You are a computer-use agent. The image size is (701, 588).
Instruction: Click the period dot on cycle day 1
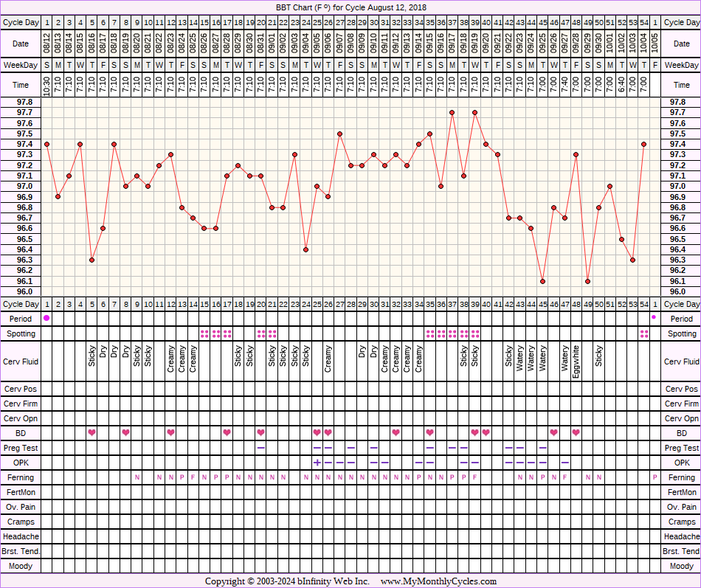click(46, 318)
